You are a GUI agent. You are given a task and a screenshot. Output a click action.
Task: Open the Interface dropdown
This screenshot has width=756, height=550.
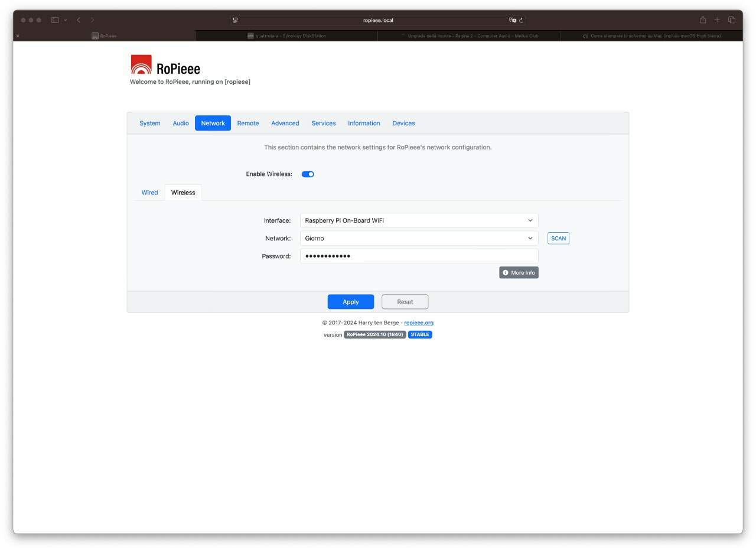[x=419, y=220]
